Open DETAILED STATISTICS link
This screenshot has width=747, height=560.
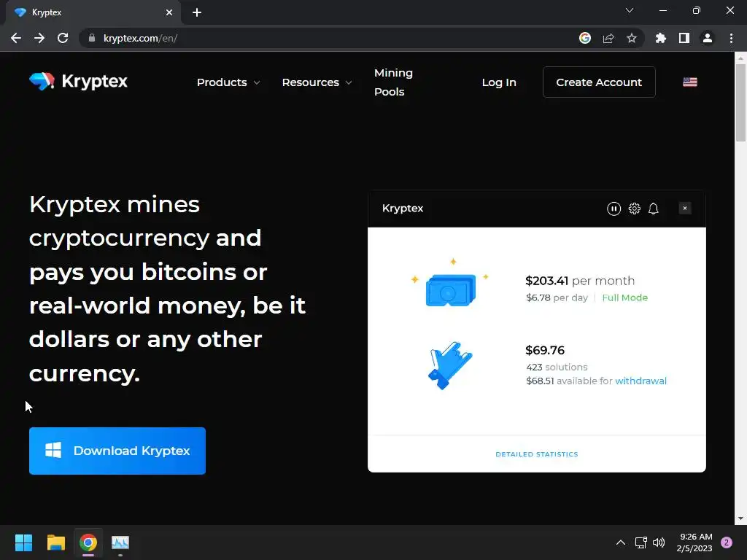[537, 454]
